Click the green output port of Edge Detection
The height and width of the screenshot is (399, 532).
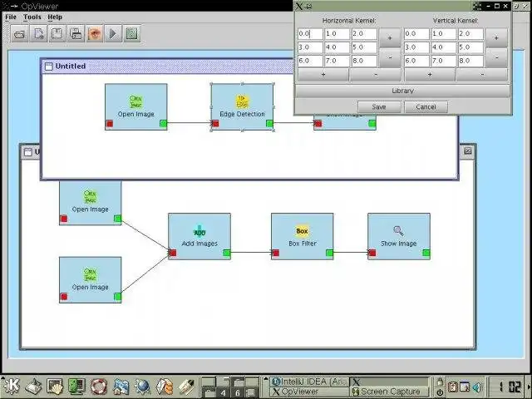pos(269,124)
